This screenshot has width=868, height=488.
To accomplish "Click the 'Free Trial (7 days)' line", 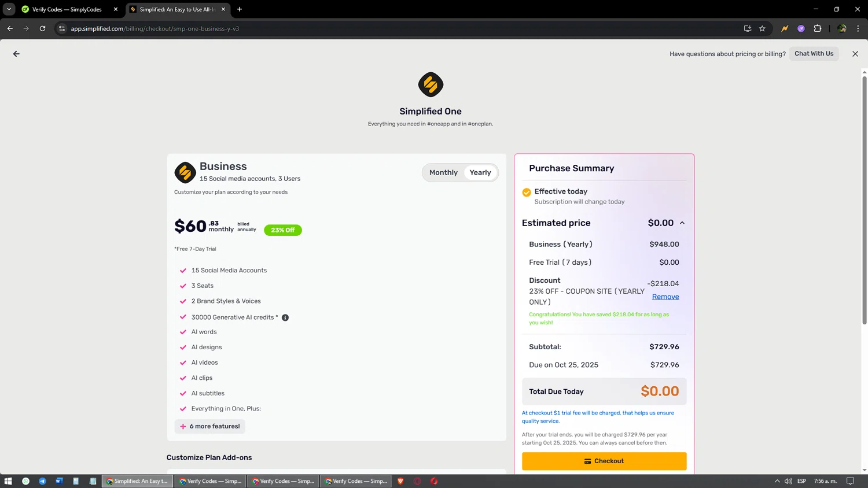I will pos(560,263).
